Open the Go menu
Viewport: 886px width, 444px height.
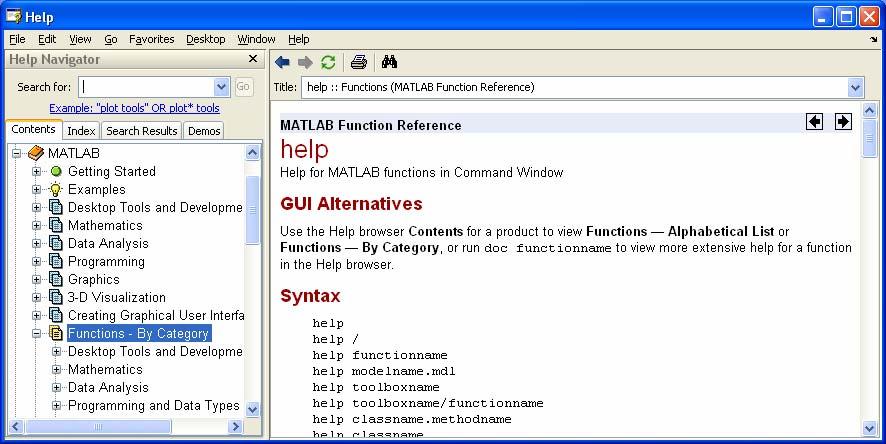(x=111, y=39)
